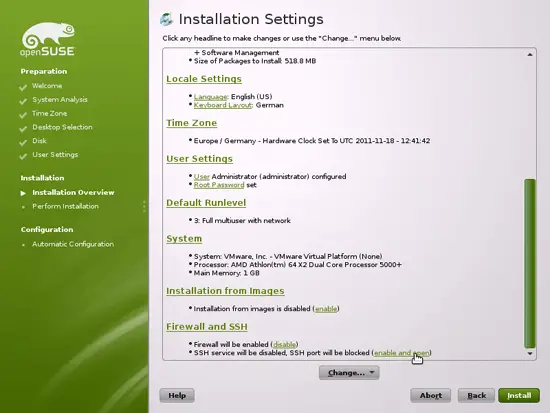
Task: Click the openSUSE chameleon logo
Action: click(48, 39)
